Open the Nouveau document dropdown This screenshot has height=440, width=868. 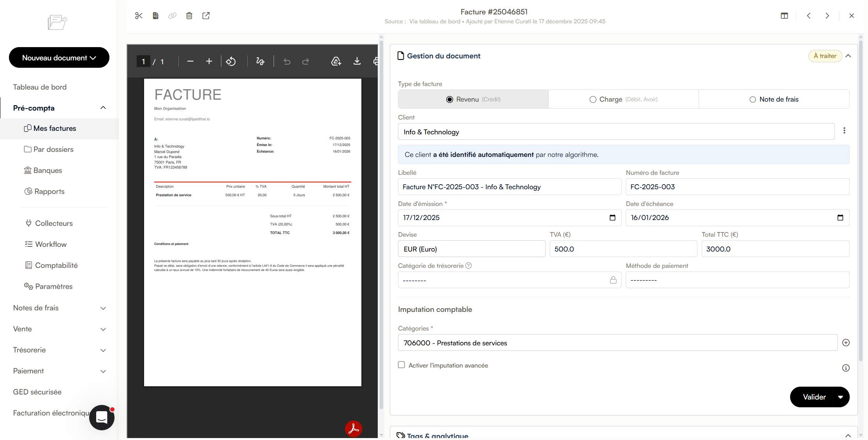[x=59, y=58]
